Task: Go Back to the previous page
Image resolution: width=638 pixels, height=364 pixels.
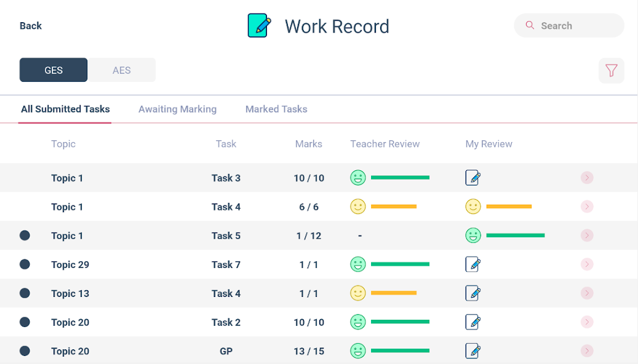Action: coord(31,26)
